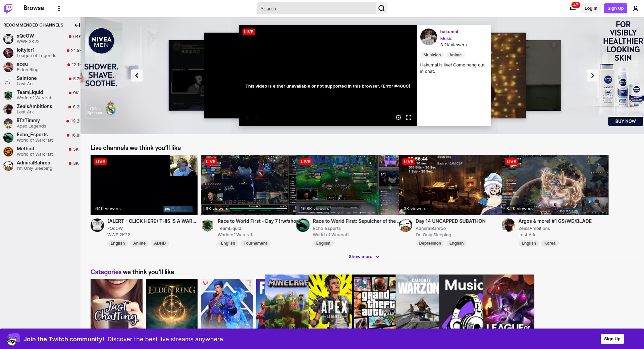Show the previous carousel stream
Viewport: 644px width, 349px height.
[137, 76]
